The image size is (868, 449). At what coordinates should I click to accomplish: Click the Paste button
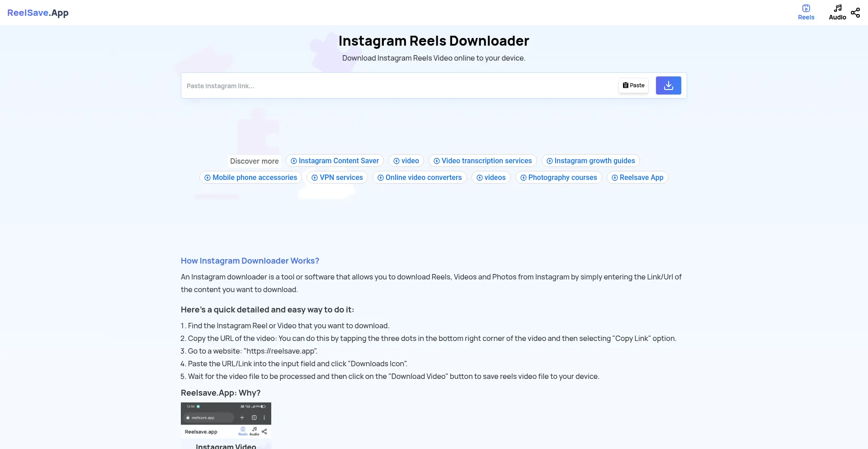click(x=633, y=85)
